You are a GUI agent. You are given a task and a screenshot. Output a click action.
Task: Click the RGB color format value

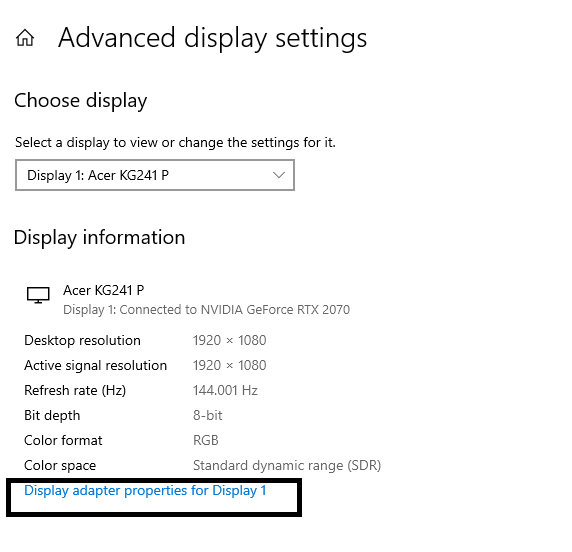[206, 440]
